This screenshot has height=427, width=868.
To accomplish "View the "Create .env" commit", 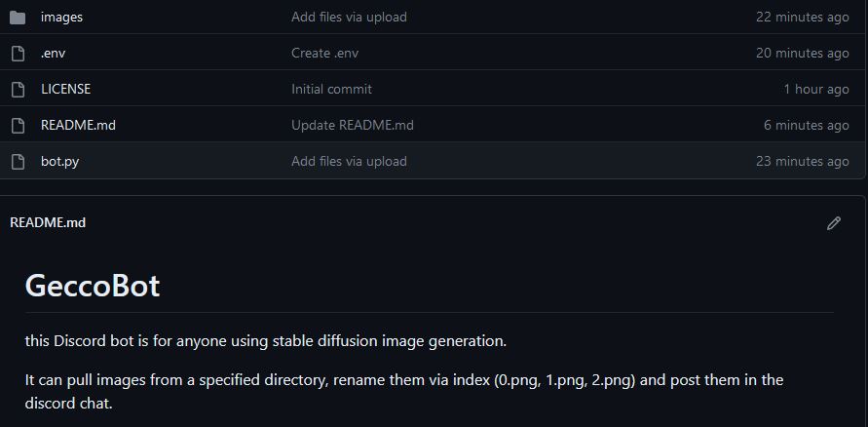I will pyautogui.click(x=331, y=53).
